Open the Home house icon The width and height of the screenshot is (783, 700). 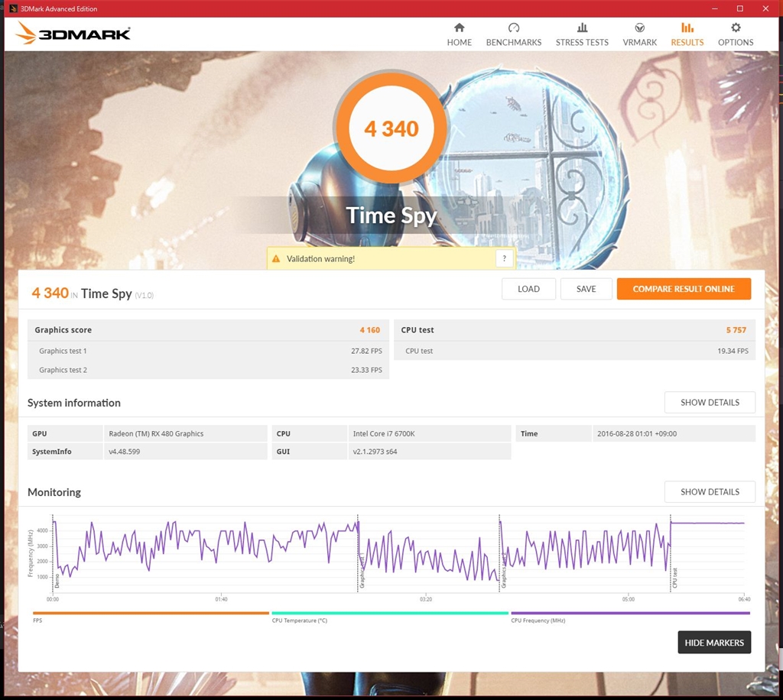click(x=459, y=28)
